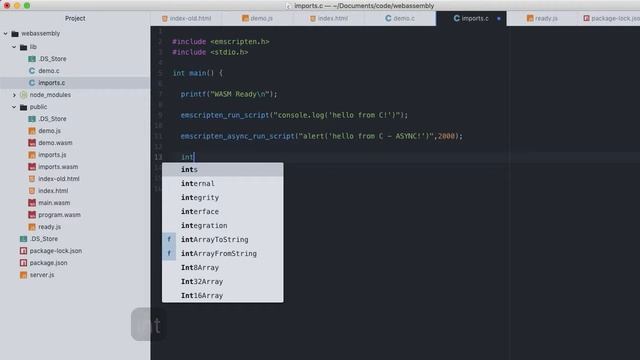Place cursor on the printf line
Screen dimensions: 640x360
229,94
